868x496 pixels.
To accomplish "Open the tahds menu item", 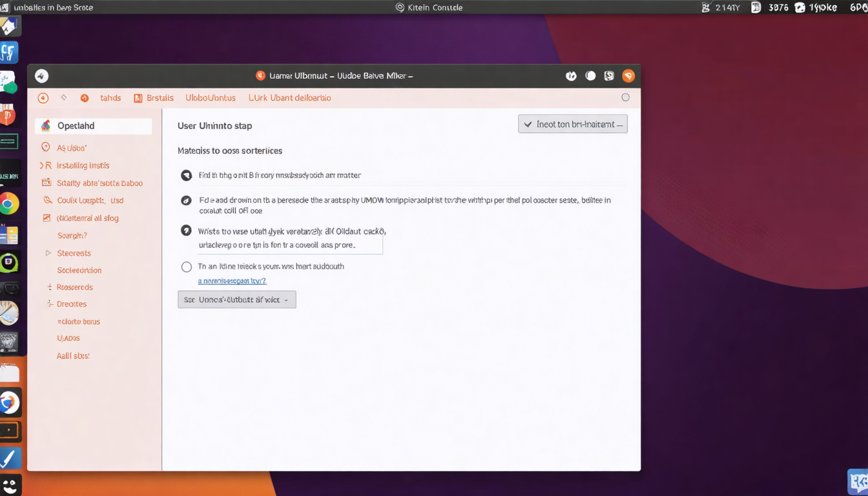I will point(110,98).
